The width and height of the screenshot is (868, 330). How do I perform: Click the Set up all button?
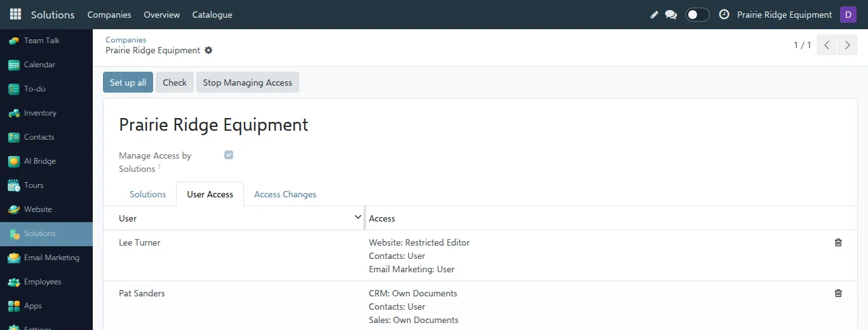pyautogui.click(x=128, y=82)
